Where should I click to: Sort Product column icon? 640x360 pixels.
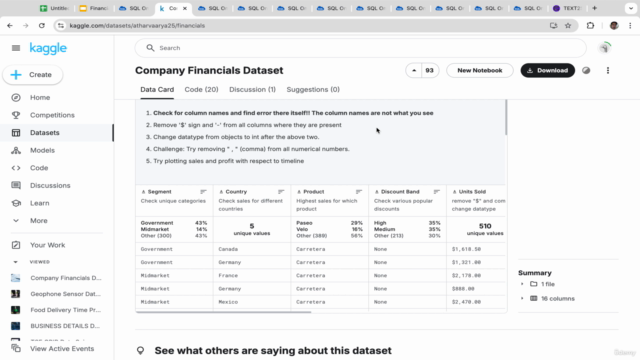click(359, 192)
